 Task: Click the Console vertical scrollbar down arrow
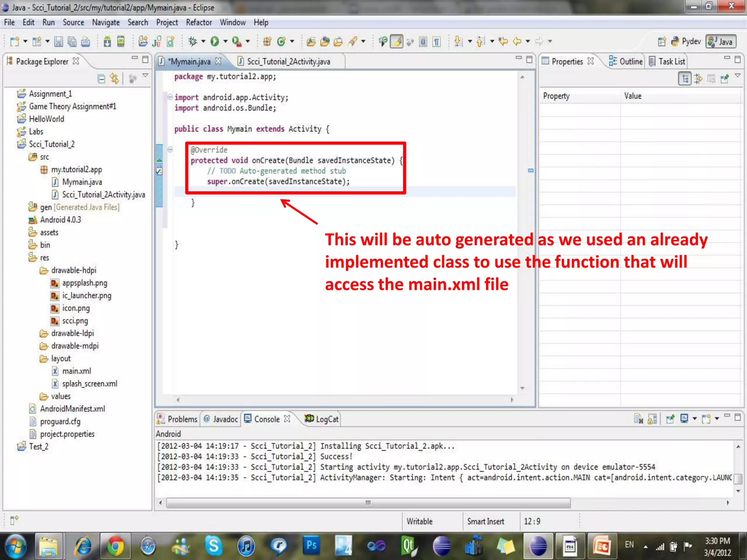coord(738,491)
